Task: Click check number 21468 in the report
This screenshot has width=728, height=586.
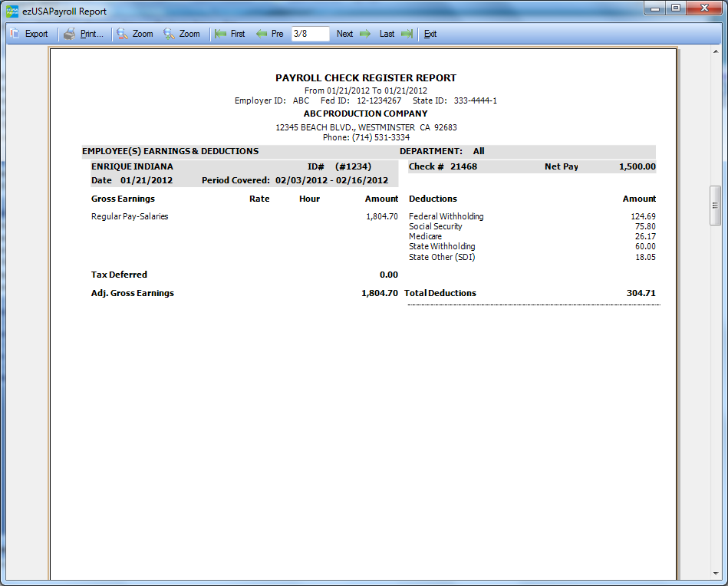Action: point(463,166)
